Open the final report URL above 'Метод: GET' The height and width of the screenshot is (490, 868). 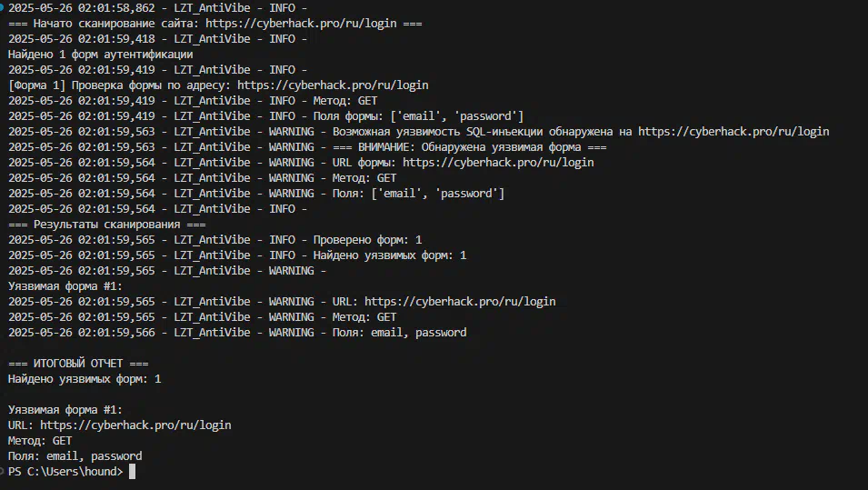click(135, 425)
